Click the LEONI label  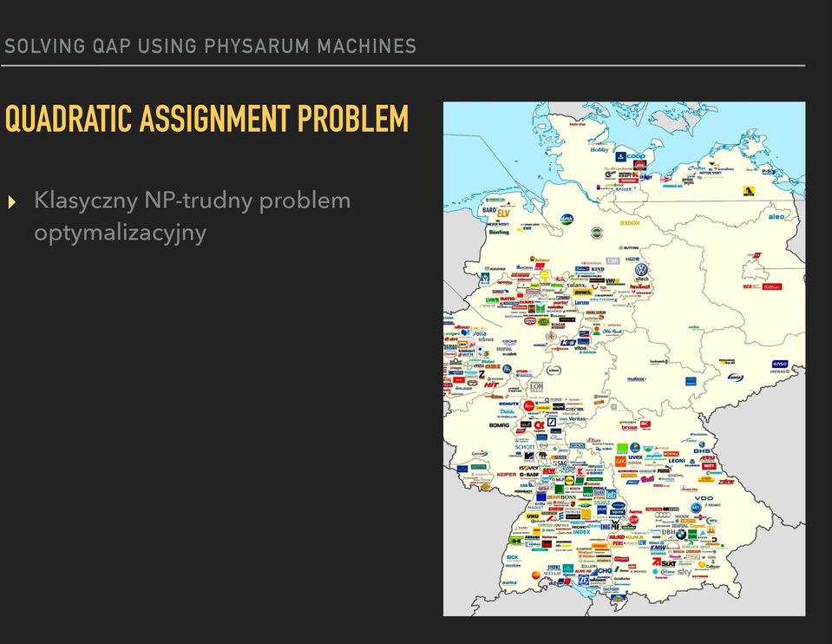677,461
